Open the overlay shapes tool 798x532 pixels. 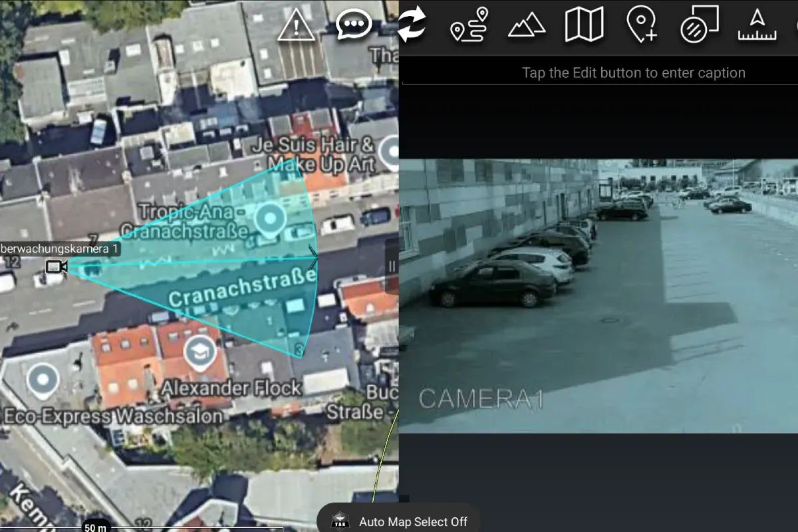click(x=700, y=25)
